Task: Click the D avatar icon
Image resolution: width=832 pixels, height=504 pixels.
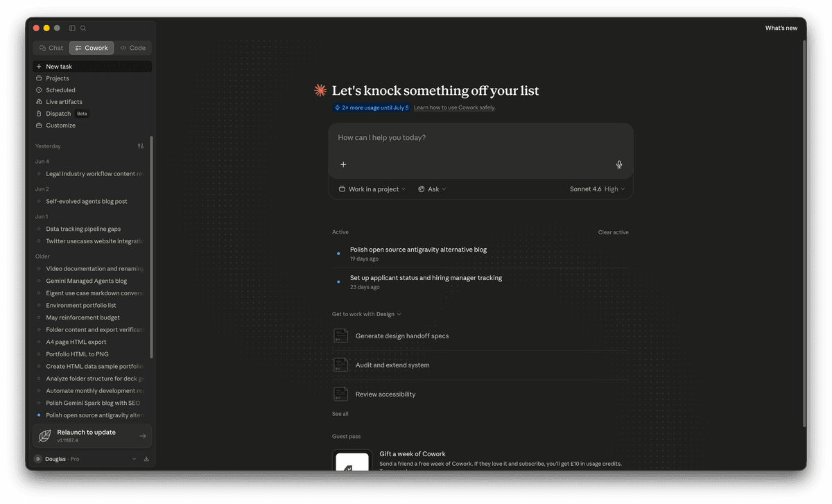Action: [38, 459]
